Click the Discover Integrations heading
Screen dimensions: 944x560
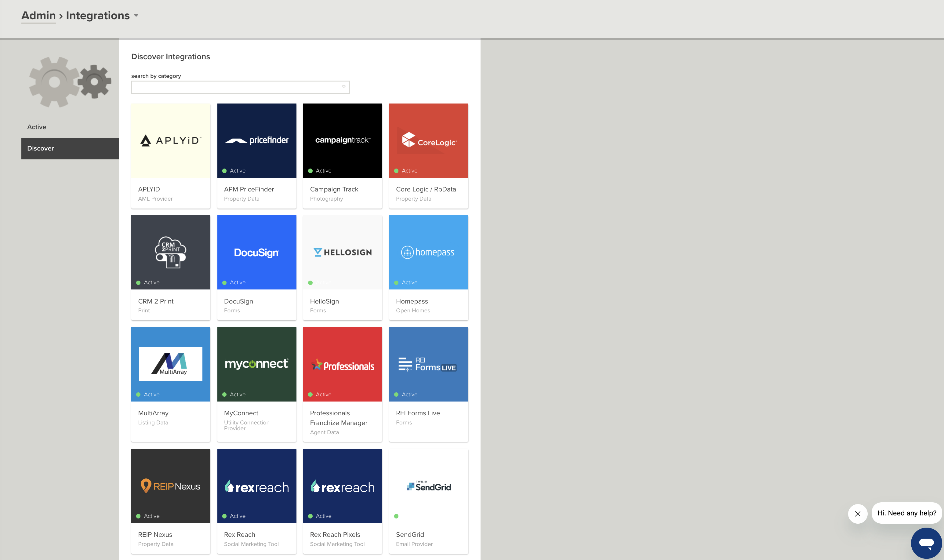click(x=171, y=56)
